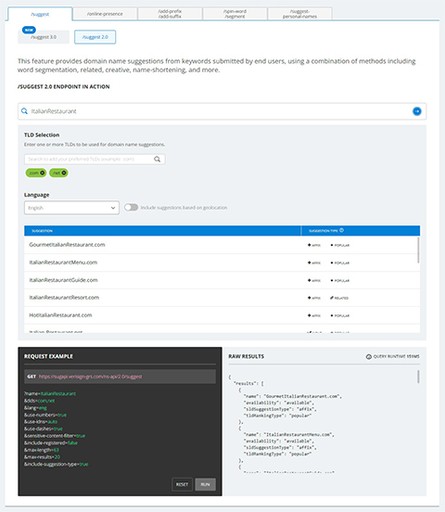445x512 pixels.
Task: Click the affix icon in ItalianRestaurantGuide.com row
Action: point(309,280)
